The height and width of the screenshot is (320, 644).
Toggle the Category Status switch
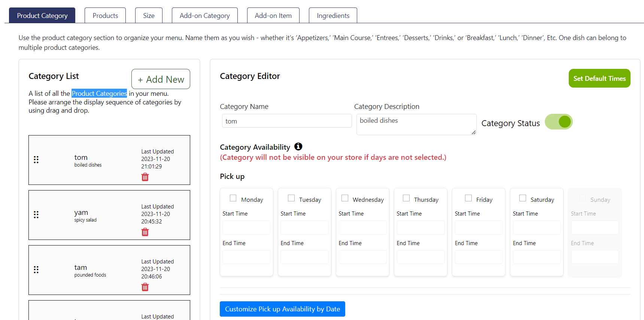(x=558, y=122)
